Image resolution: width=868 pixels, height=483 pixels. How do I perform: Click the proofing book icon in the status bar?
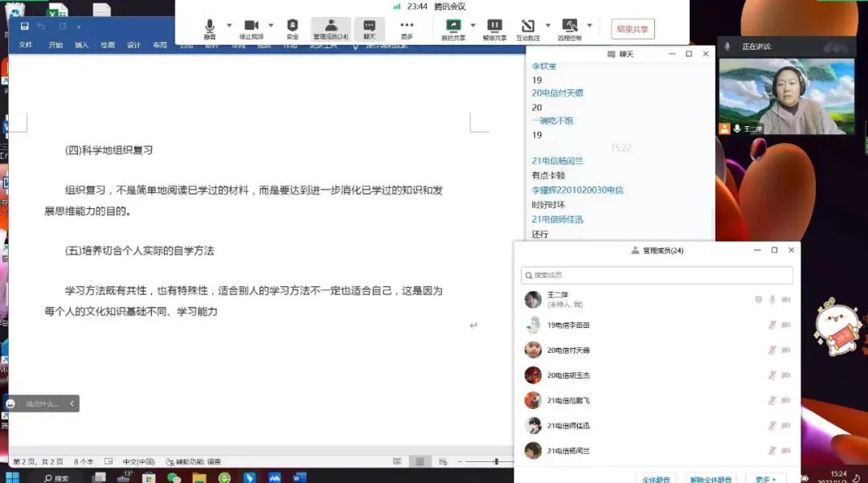[108, 461]
